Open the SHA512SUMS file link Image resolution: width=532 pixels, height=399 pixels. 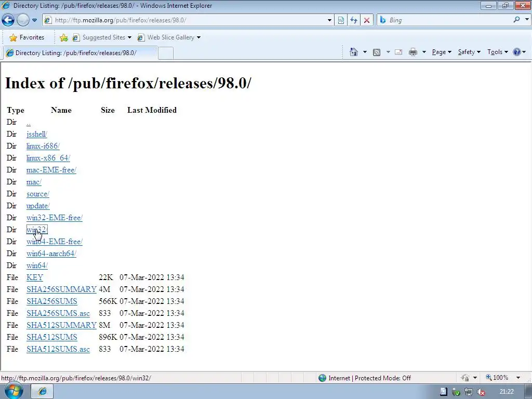[x=52, y=337]
